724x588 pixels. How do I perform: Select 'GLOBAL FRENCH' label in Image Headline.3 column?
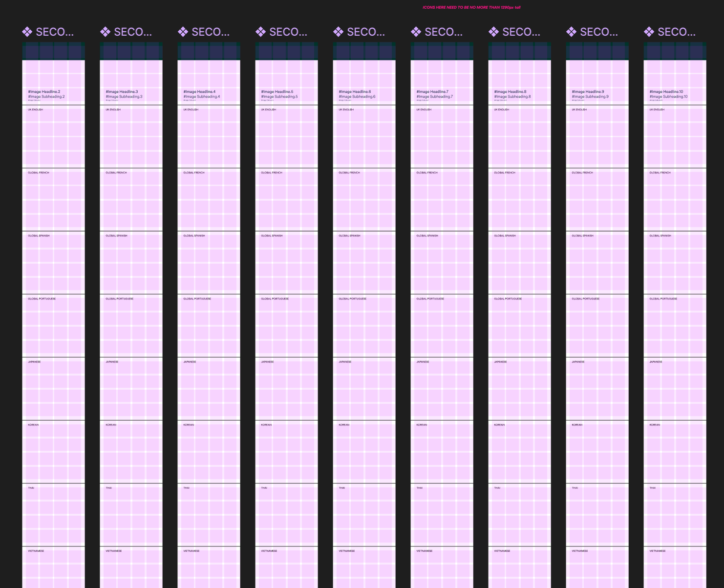tap(116, 172)
